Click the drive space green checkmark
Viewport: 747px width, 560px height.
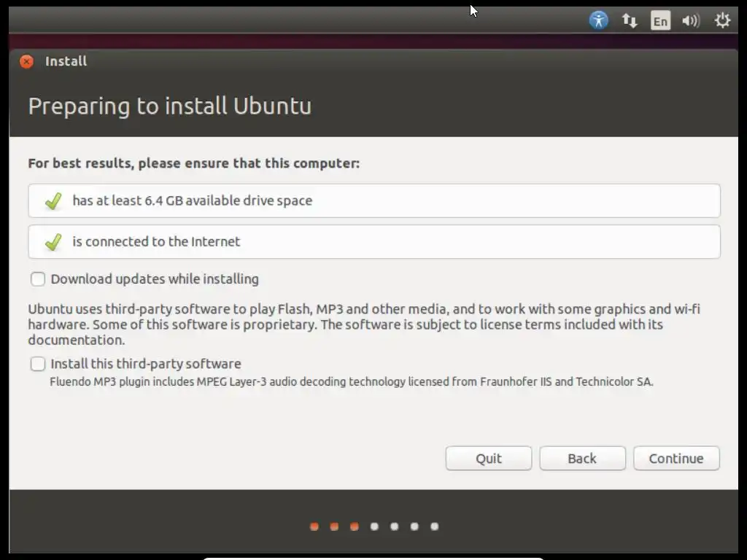point(53,201)
